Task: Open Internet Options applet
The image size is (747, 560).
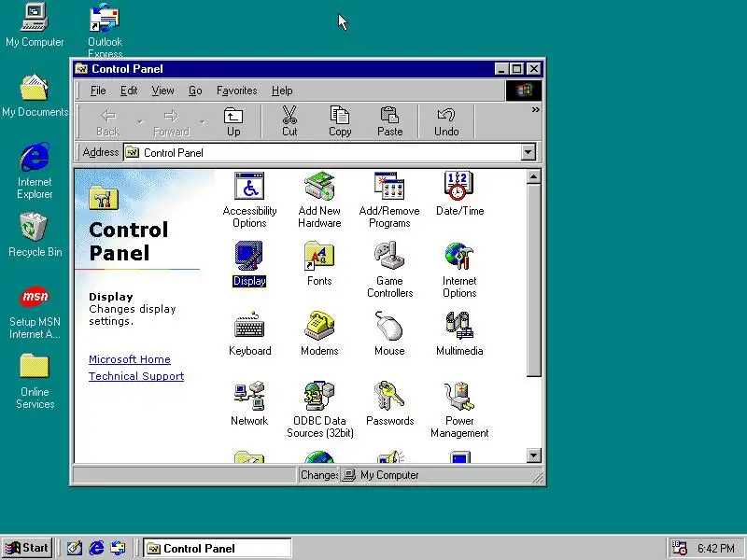Action: pyautogui.click(x=459, y=270)
